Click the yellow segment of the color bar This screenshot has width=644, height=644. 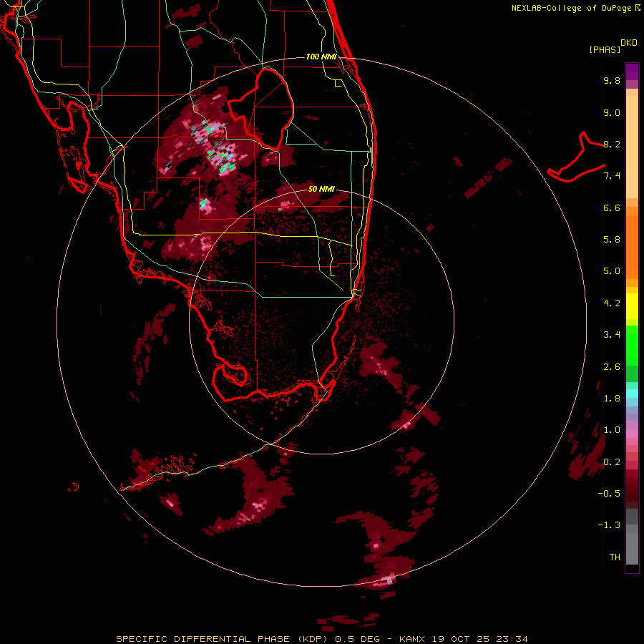632,306
